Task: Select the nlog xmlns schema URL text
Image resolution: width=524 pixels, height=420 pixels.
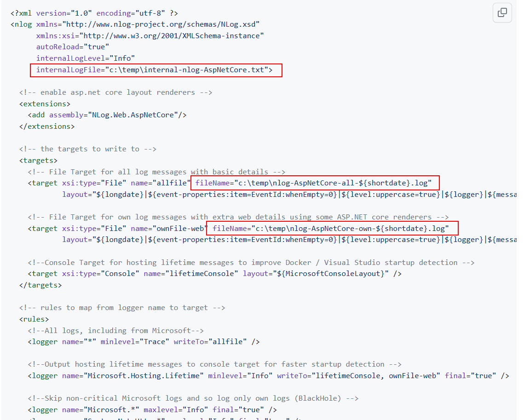Action: (x=161, y=24)
